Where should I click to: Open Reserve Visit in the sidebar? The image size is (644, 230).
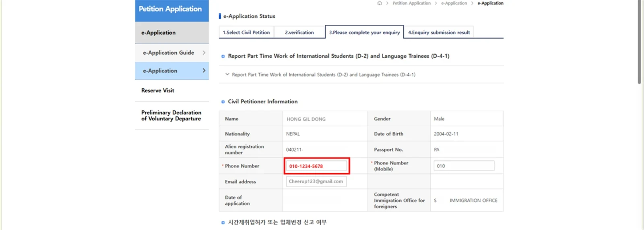click(x=172, y=90)
